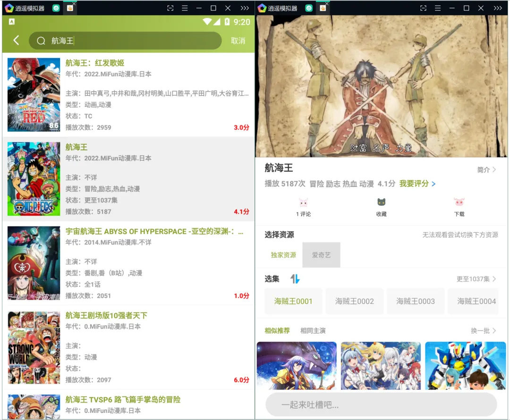Image resolution: width=510 pixels, height=420 pixels.
Task: Expand episode list 更至1037集
Action: point(476,279)
